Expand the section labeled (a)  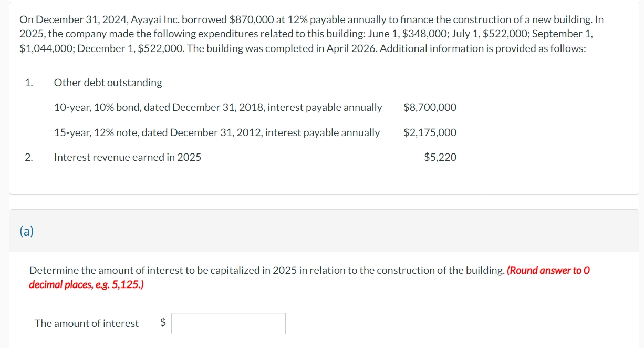click(25, 231)
